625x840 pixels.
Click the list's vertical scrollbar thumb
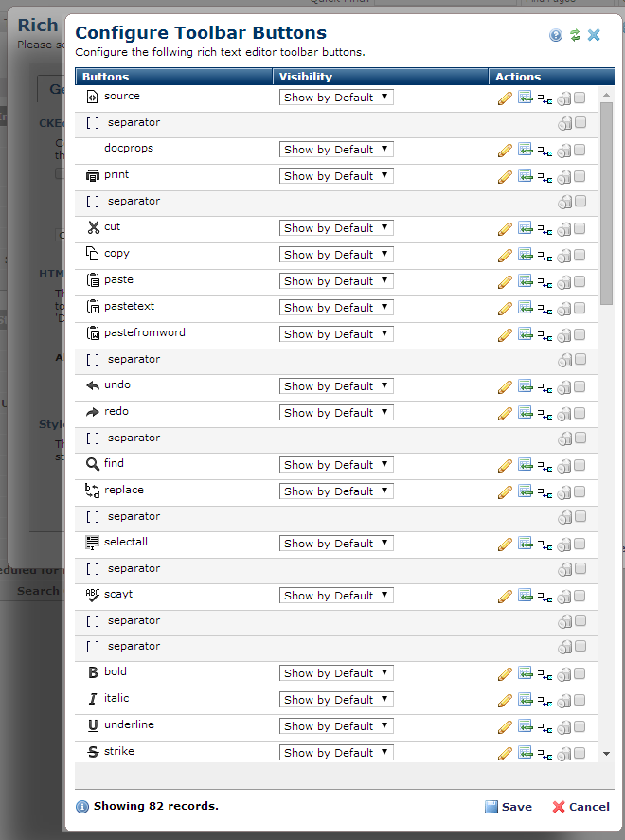tap(606, 204)
